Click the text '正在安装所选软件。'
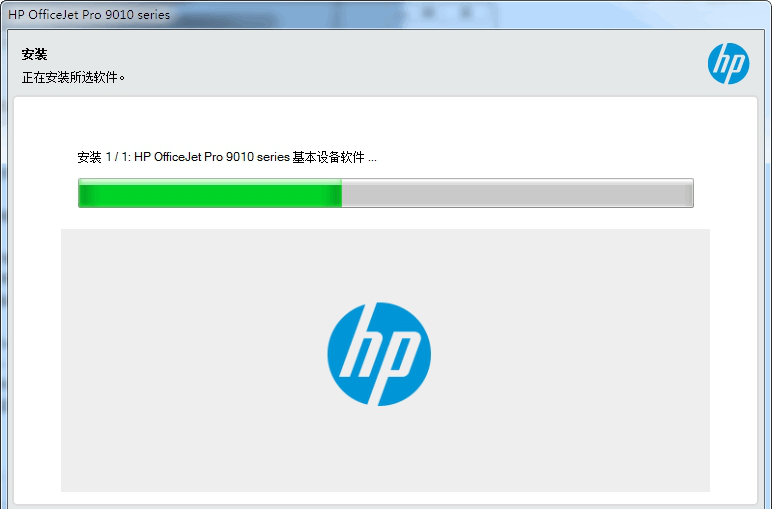Screen dimensions: 772x529 [x=73, y=77]
